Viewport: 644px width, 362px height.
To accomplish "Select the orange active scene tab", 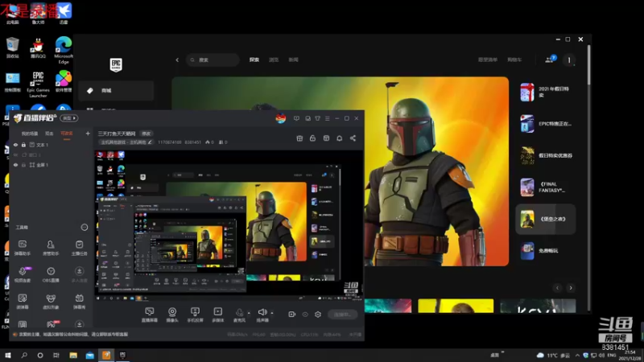I will click(67, 134).
